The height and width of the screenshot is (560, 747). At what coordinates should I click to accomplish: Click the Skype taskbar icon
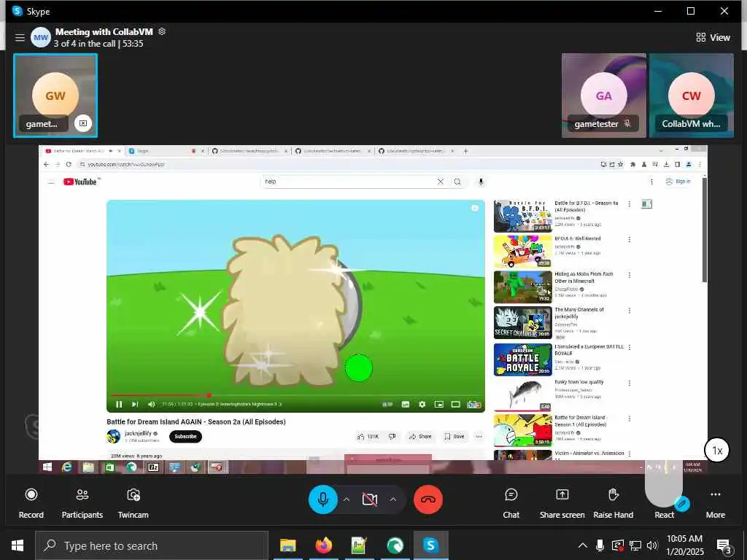[430, 545]
